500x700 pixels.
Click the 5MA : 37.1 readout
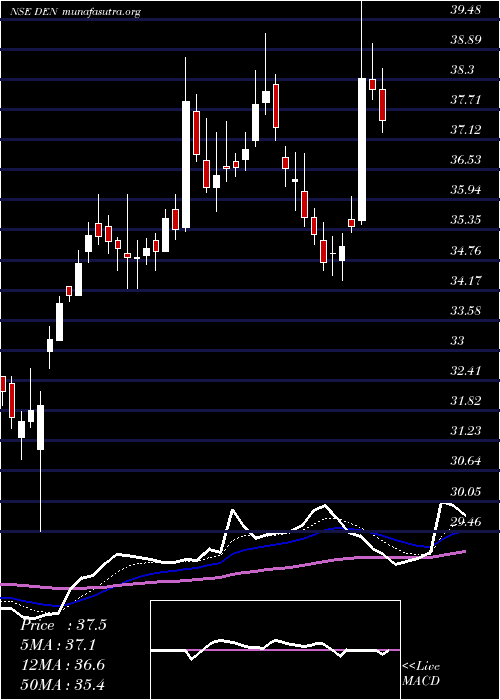pyautogui.click(x=58, y=645)
